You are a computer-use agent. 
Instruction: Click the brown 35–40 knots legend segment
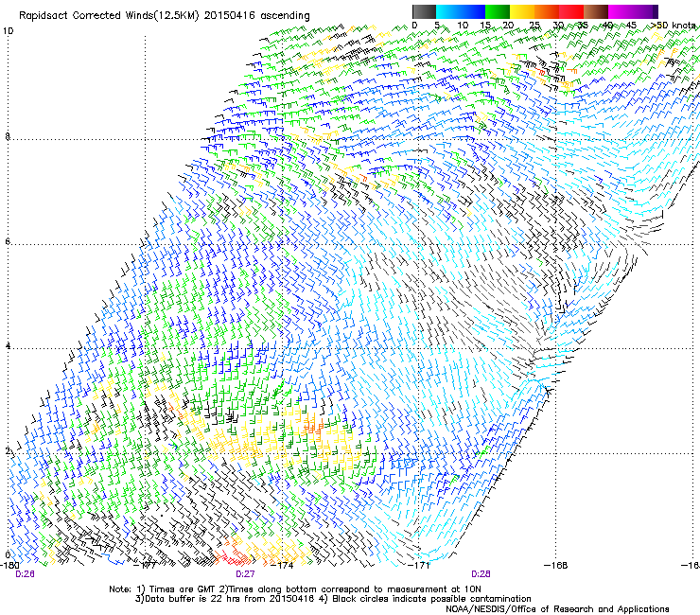(596, 11)
